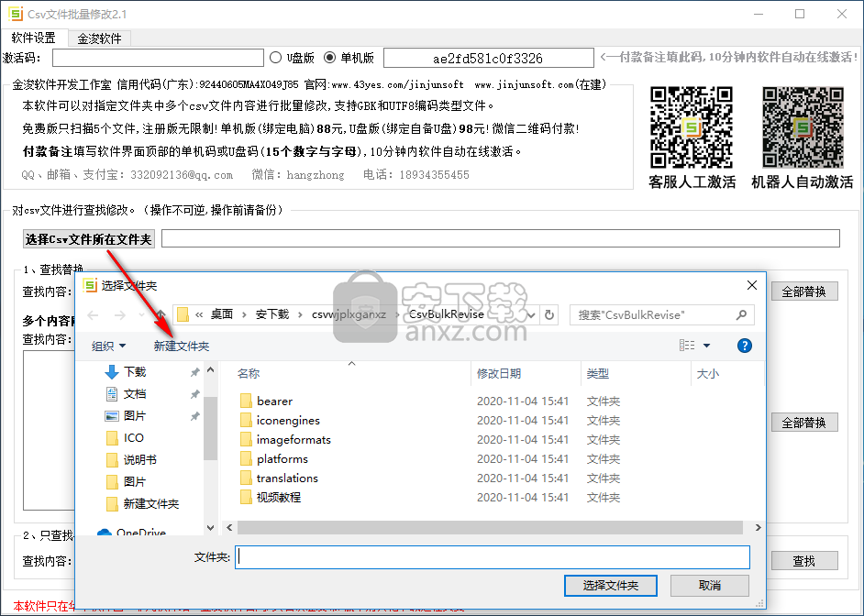Click the change view icon
This screenshot has width=864, height=616.
[687, 346]
